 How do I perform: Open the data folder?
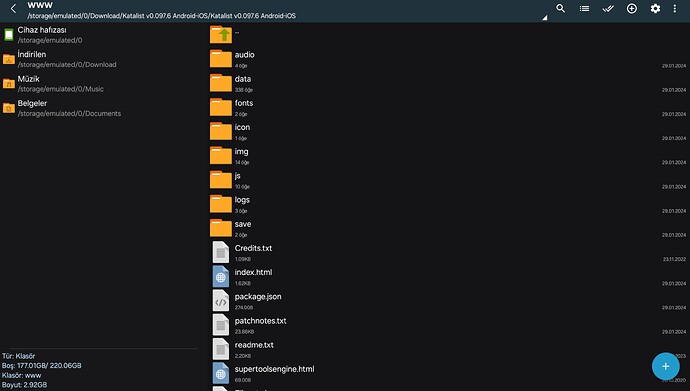pos(448,83)
